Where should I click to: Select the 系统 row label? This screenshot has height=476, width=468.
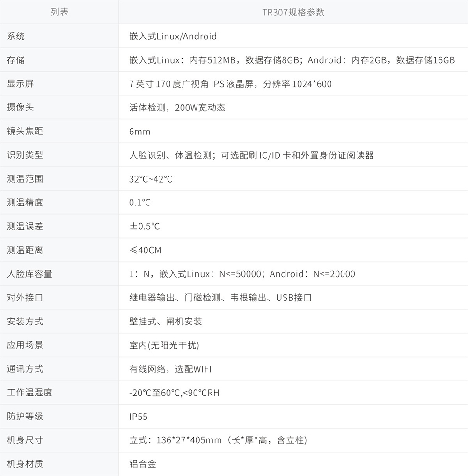[x=16, y=36]
